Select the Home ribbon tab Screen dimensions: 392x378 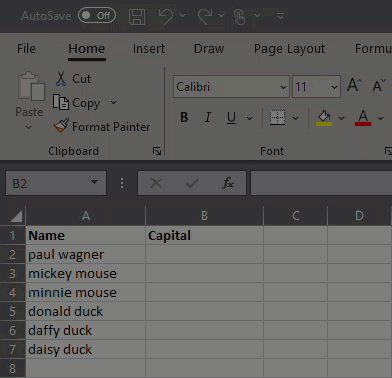tap(87, 49)
